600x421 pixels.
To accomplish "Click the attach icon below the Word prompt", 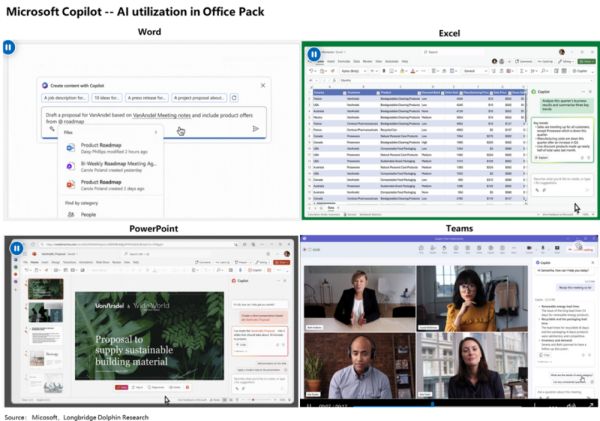I will 52,129.
